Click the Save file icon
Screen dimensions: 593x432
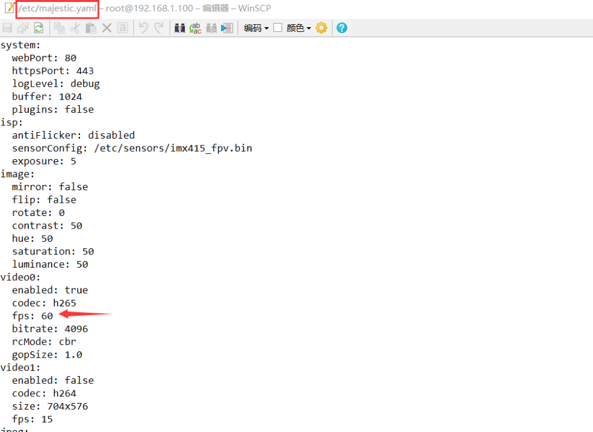point(7,28)
